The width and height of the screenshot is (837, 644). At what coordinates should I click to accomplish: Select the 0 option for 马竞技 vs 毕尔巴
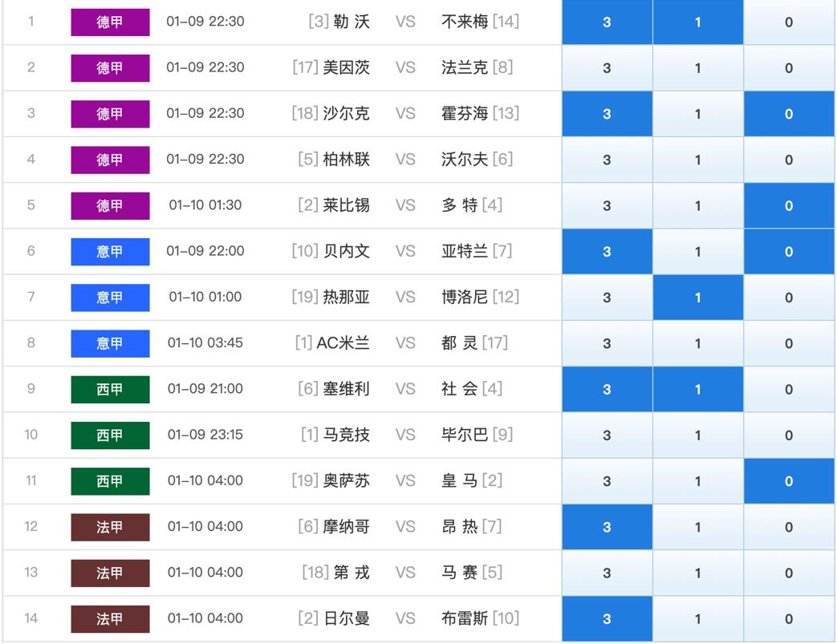789,435
